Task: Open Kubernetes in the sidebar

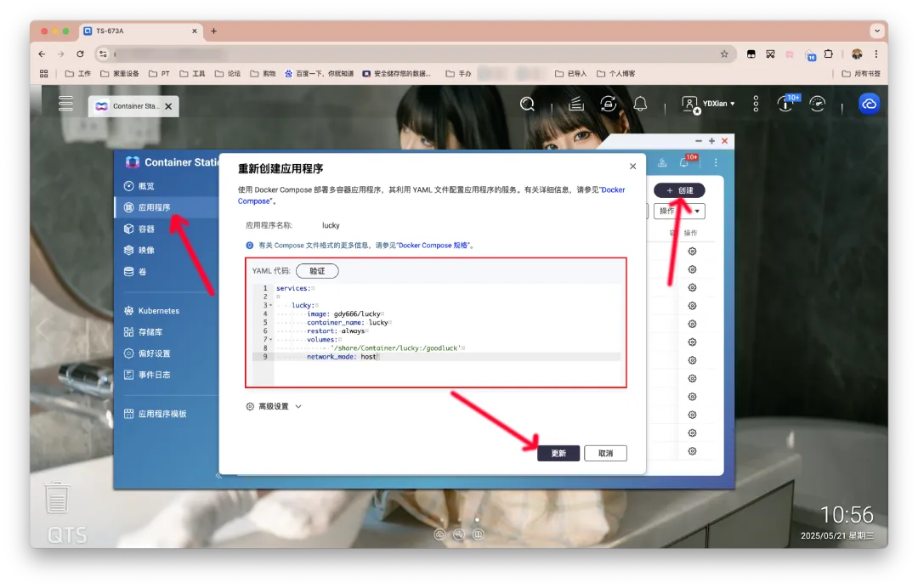Action: point(158,311)
